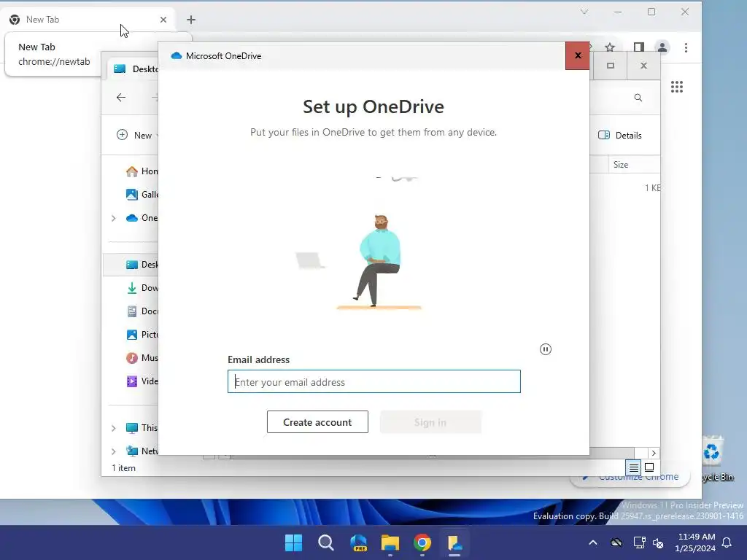Open File Explorer from taskbar
The width and height of the screenshot is (747, 560).
[390, 542]
